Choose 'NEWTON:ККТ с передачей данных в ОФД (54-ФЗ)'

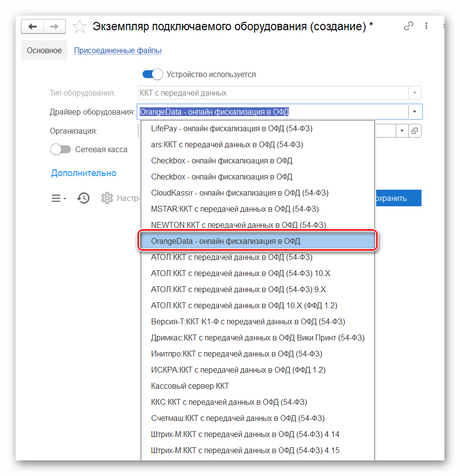pyautogui.click(x=258, y=225)
